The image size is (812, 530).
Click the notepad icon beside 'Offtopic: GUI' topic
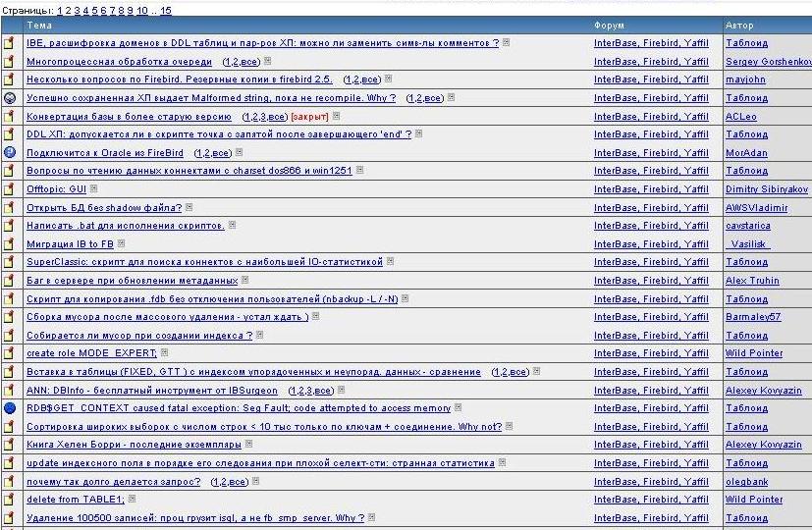pyautogui.click(x=10, y=189)
